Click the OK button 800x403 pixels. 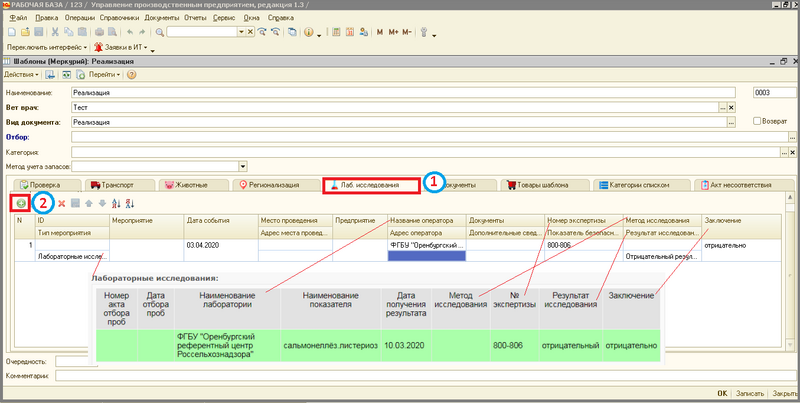tap(722, 394)
